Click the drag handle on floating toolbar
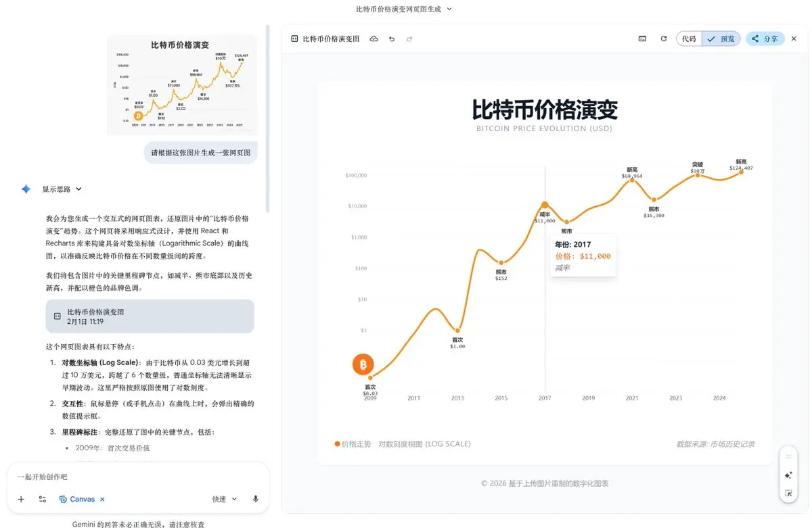812x528 pixels. pos(788,457)
